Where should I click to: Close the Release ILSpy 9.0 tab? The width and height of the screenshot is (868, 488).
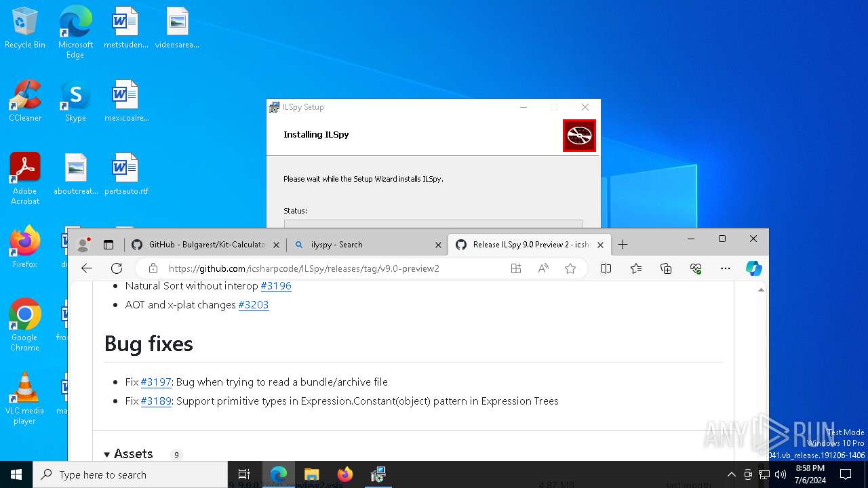coord(600,245)
